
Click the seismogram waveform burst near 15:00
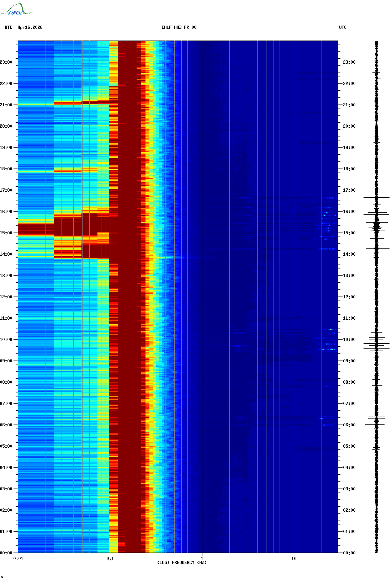click(376, 225)
